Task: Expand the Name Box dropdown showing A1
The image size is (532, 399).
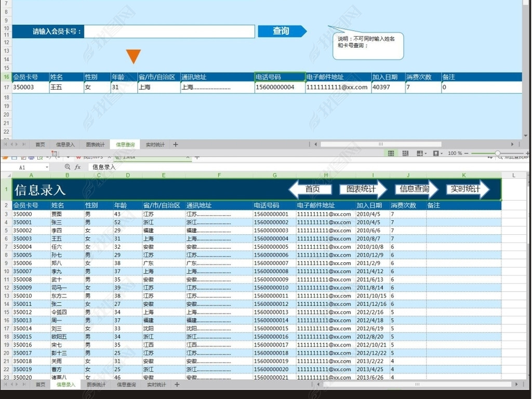Action: click(x=46, y=168)
